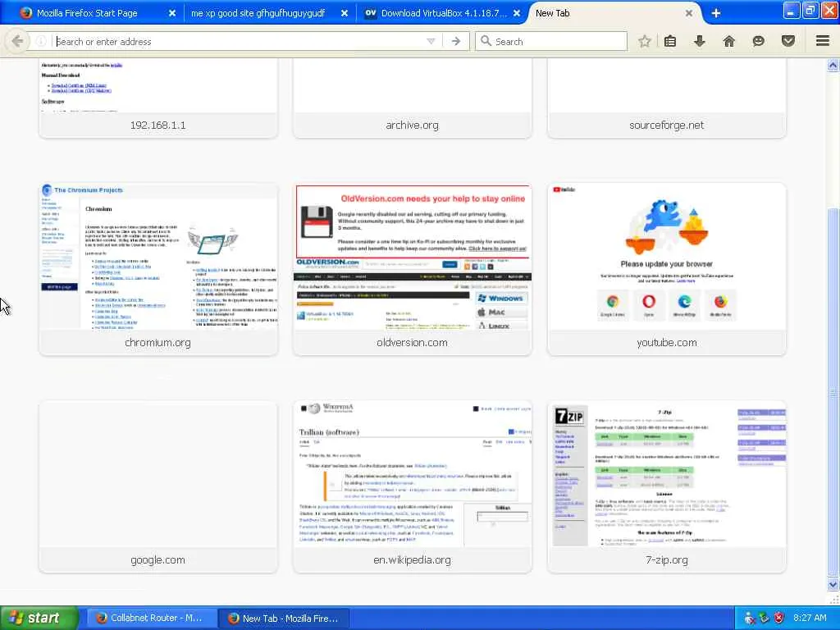Click the magnifier icon in search box
The image size is (840, 630).
click(x=486, y=41)
